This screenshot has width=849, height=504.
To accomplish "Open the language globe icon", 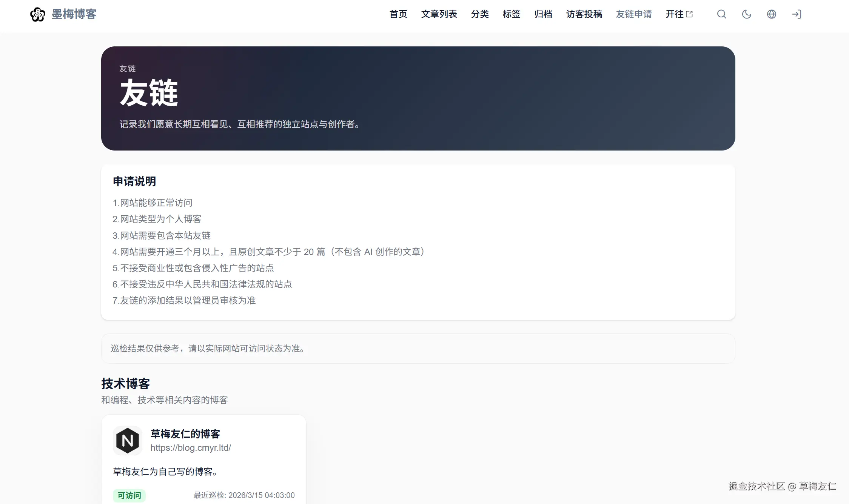I will click(771, 14).
